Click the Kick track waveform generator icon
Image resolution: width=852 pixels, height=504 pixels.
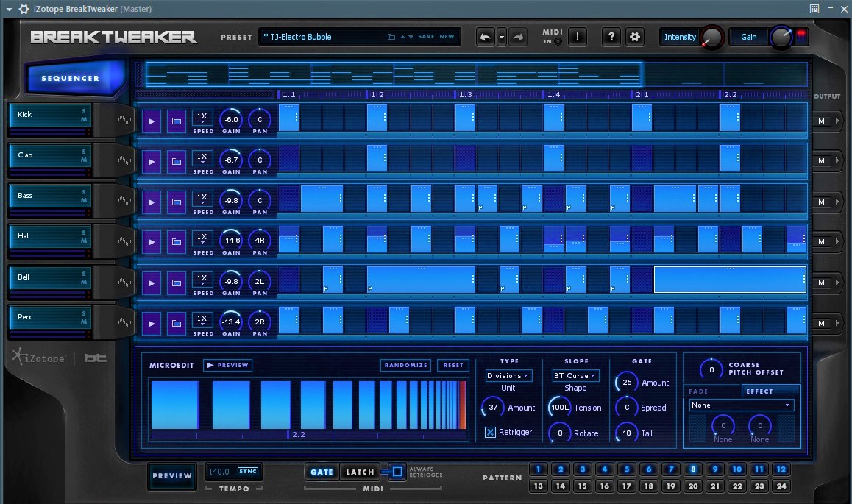click(124, 119)
